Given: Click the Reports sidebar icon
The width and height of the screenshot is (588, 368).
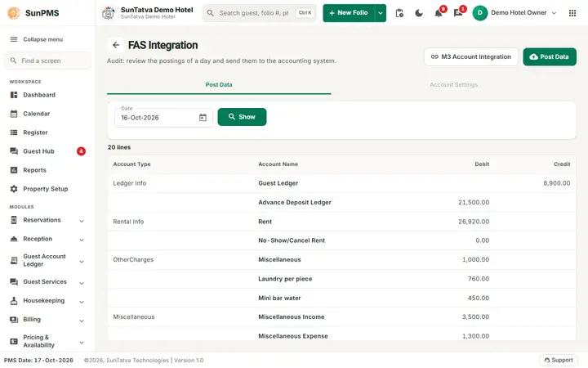Looking at the screenshot, I should point(14,170).
